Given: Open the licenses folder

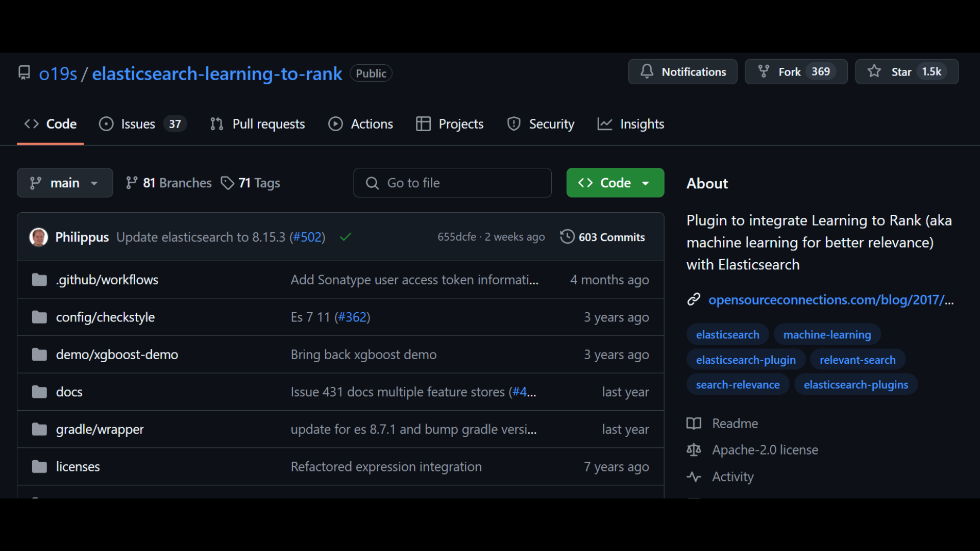Looking at the screenshot, I should coord(78,467).
